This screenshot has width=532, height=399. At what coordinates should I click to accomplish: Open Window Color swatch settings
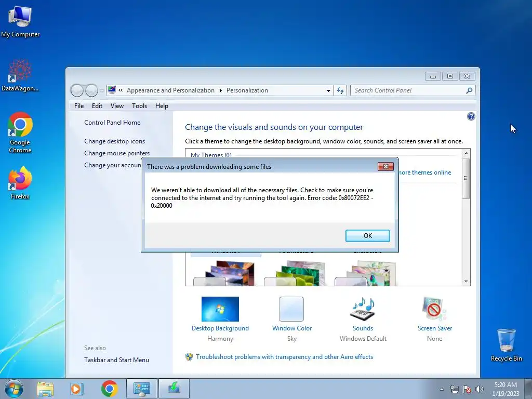tap(292, 319)
